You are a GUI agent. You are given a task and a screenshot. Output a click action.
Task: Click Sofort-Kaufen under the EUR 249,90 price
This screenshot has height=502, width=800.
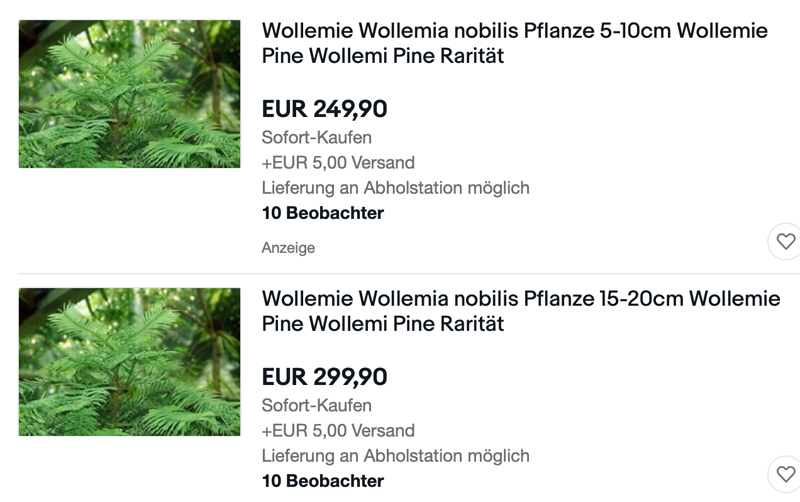click(x=316, y=138)
